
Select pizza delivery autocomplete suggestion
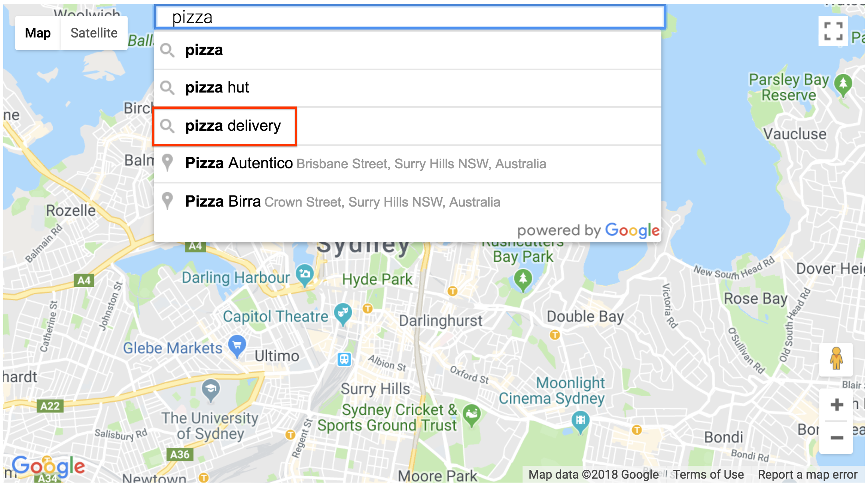pos(233,125)
